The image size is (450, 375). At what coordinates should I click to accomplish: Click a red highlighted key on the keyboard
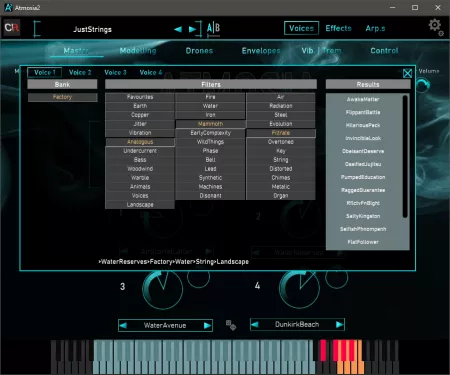coord(323,350)
